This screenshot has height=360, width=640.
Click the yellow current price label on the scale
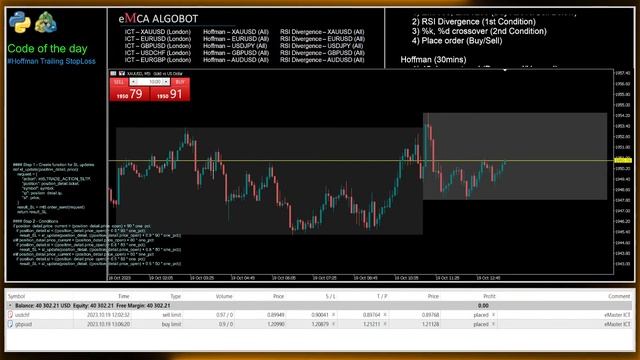pos(623,160)
